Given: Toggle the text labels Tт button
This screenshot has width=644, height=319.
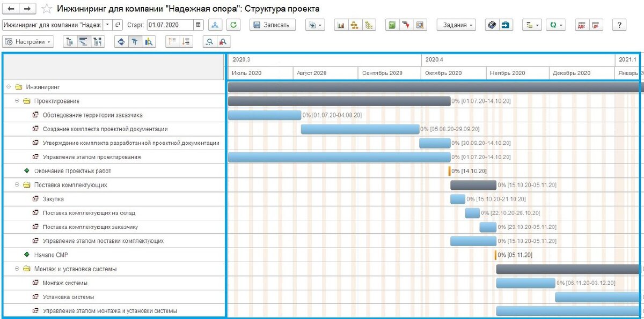Looking at the screenshot, I should [x=135, y=41].
